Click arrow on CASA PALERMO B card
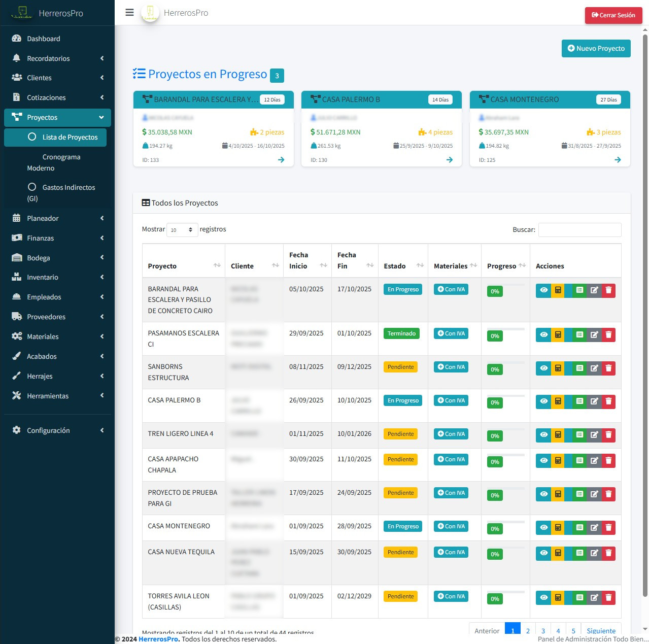The height and width of the screenshot is (644, 649). [x=449, y=160]
